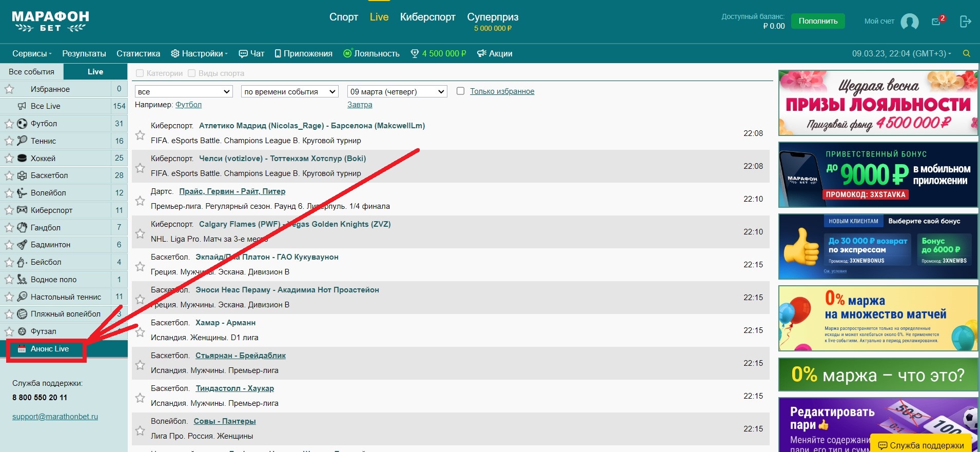Click the Все Live flag icon
This screenshot has width=980, height=452.
[22, 106]
